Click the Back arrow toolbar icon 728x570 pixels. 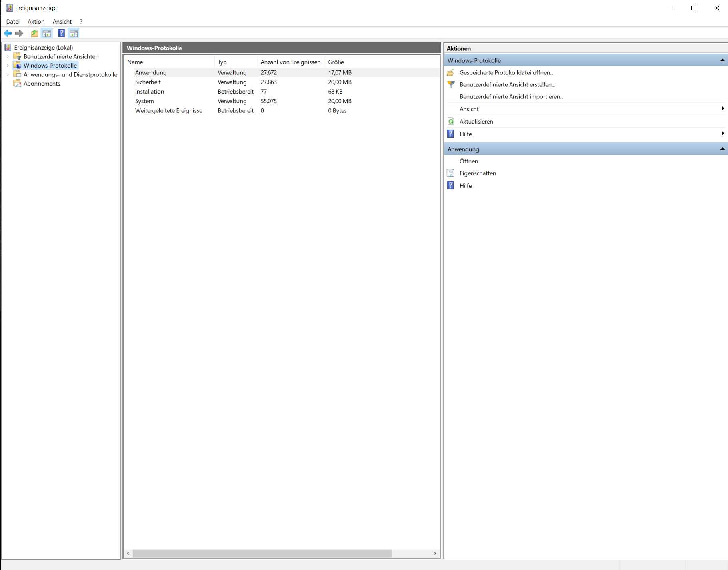point(8,34)
